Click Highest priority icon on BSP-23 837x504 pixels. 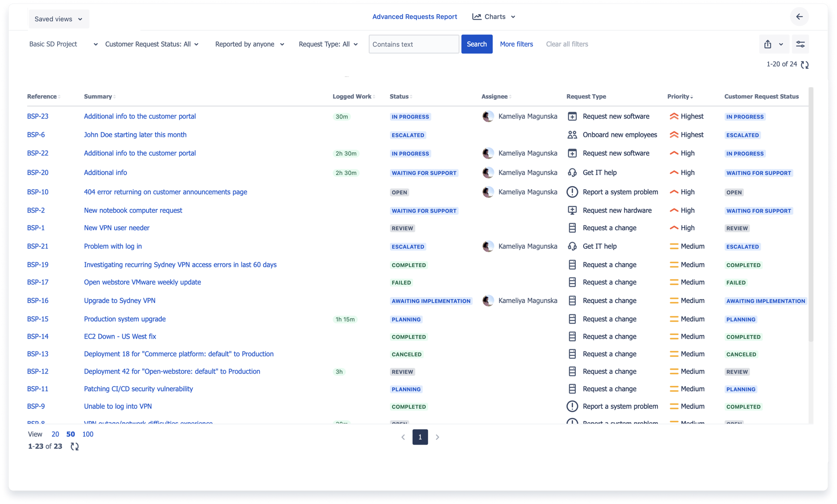[674, 116]
